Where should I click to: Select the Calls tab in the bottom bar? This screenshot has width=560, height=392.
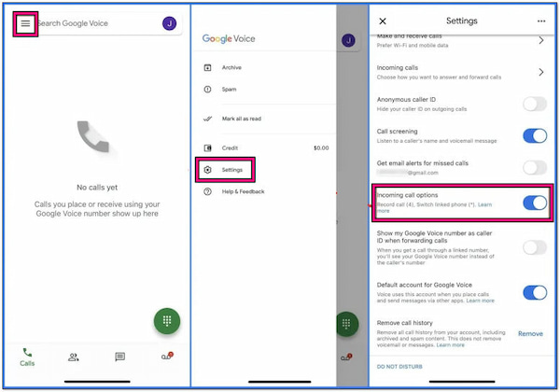27,357
